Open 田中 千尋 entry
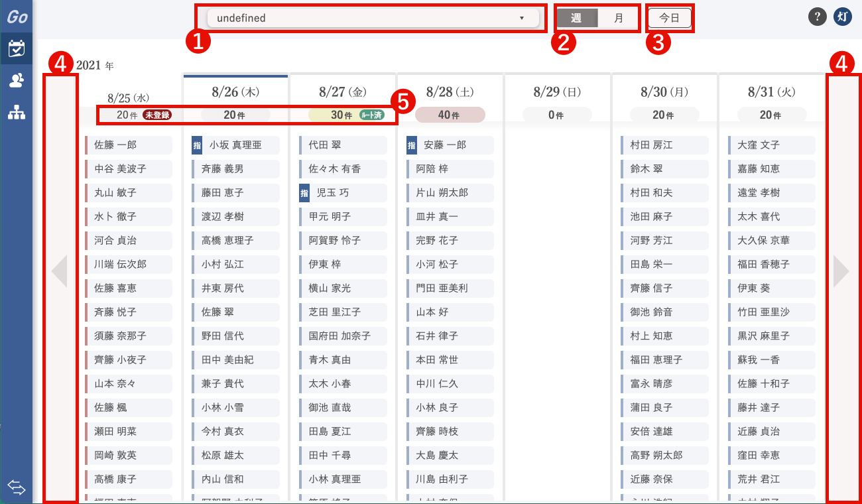This screenshot has height=504, width=862. (x=343, y=456)
